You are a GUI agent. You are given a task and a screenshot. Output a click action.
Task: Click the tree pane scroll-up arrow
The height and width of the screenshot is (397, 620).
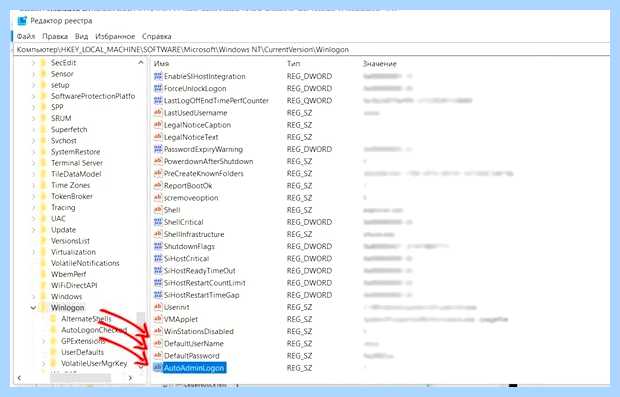tap(141, 63)
